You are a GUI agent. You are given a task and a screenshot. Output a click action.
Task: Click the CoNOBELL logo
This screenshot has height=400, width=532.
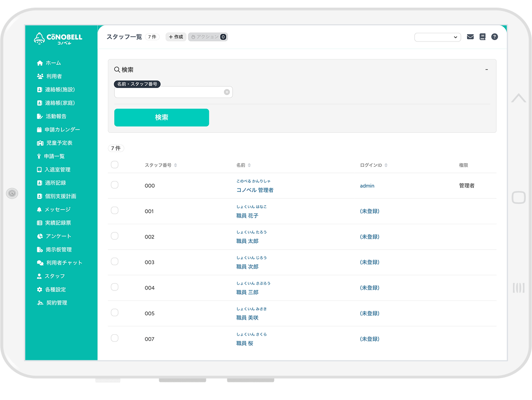click(x=58, y=38)
